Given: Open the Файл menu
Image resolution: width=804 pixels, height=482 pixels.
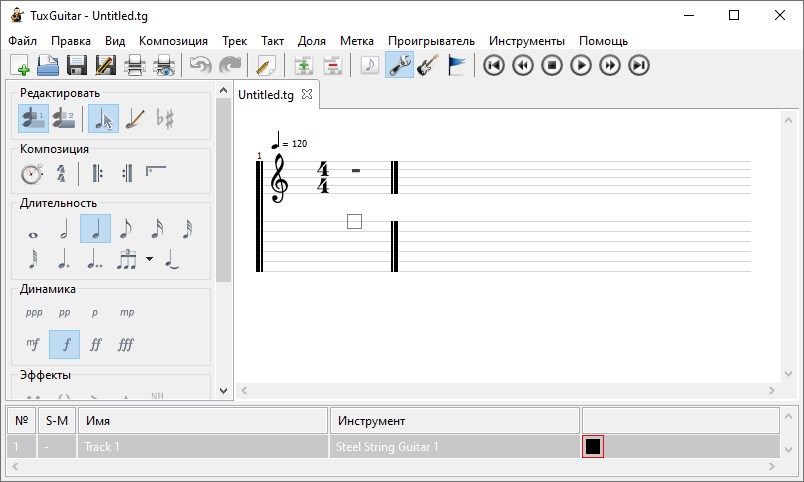Looking at the screenshot, I should (22, 41).
